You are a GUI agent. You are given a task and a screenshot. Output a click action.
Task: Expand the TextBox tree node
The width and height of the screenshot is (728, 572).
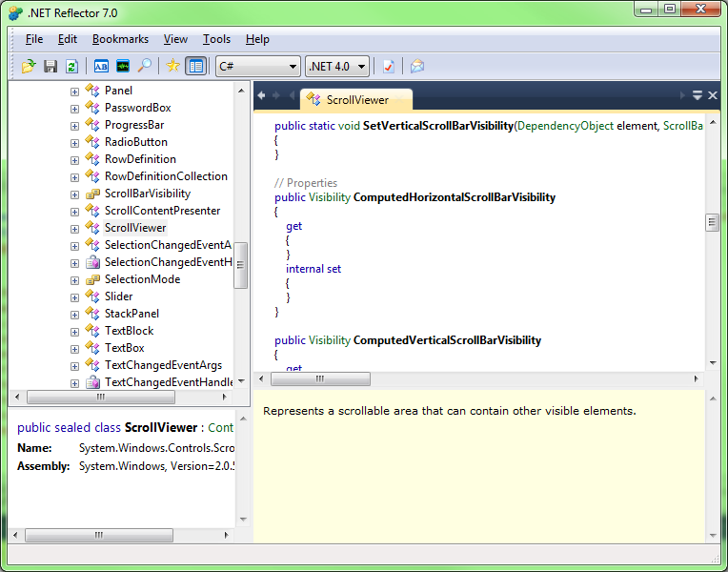[74, 349]
